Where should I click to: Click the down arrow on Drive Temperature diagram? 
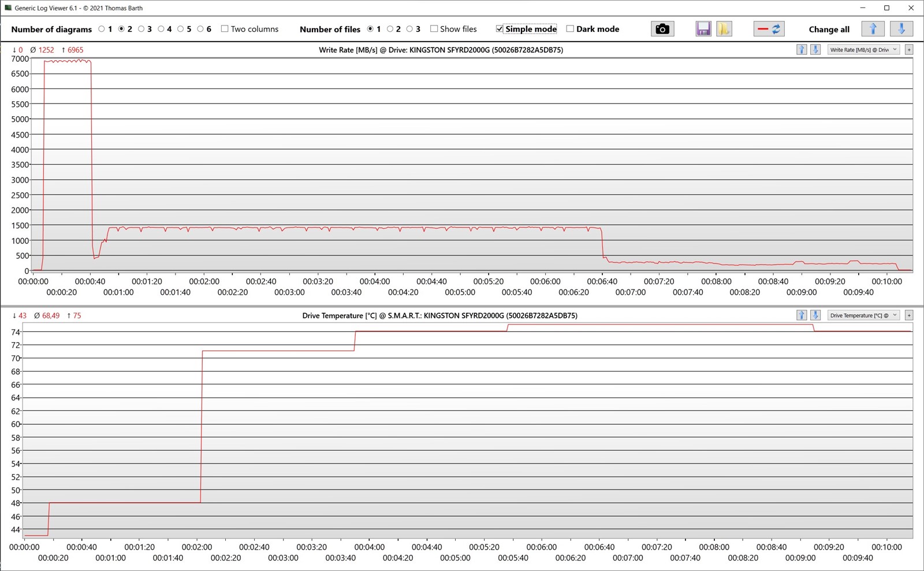click(815, 316)
